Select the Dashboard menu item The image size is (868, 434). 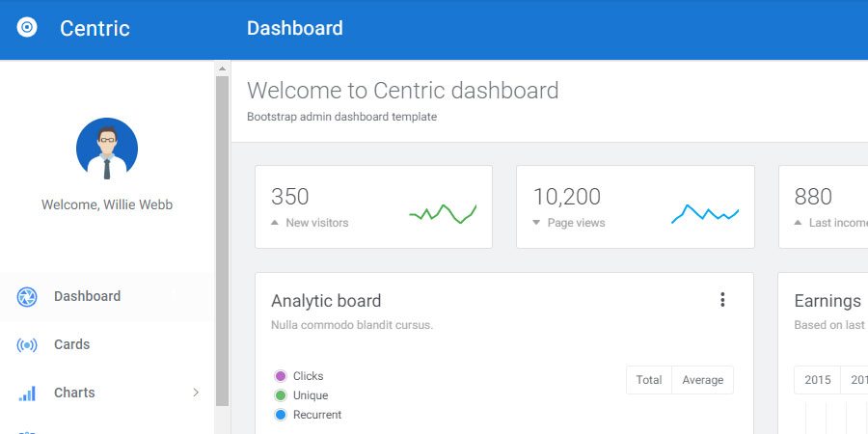(107, 297)
